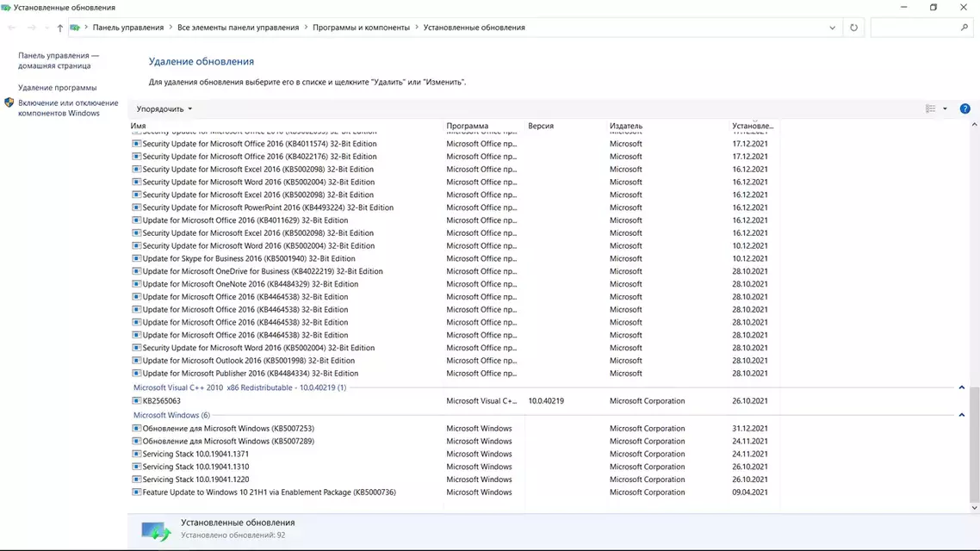The height and width of the screenshot is (551, 980).
Task: Navigate to Все элементы панели управления breadcrumb
Action: (239, 28)
